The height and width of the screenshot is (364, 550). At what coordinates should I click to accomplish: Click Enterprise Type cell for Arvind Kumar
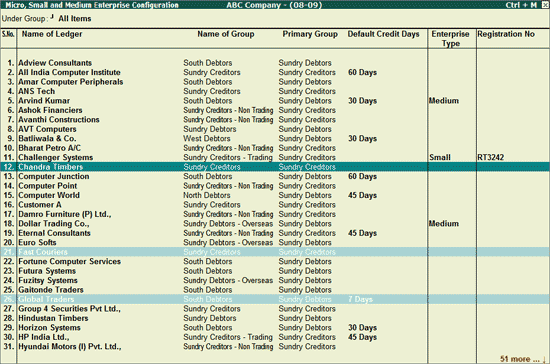click(444, 101)
